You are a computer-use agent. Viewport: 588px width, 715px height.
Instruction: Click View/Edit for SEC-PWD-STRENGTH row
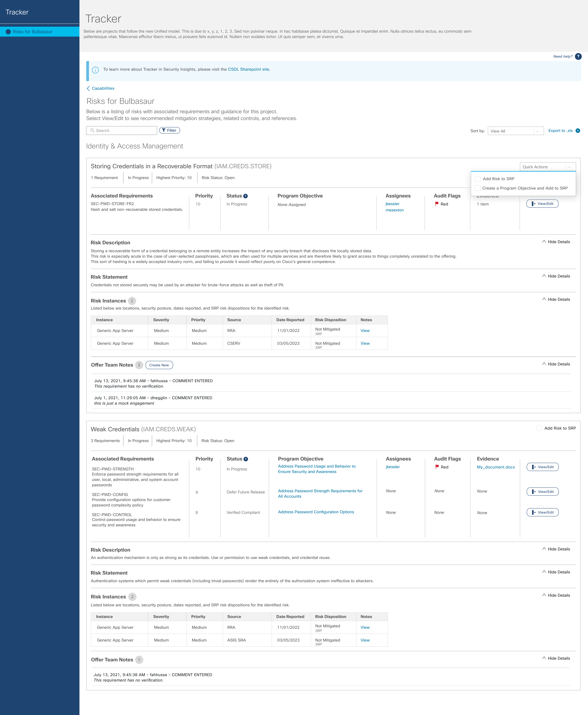(x=543, y=467)
